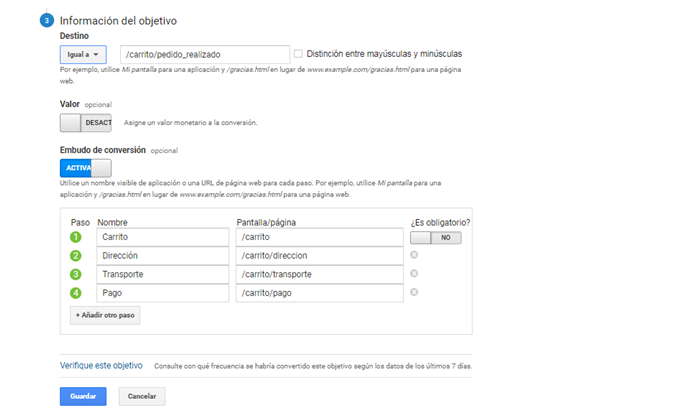Focus the destination URL field
Screen dimensions: 680x420
tap(205, 55)
